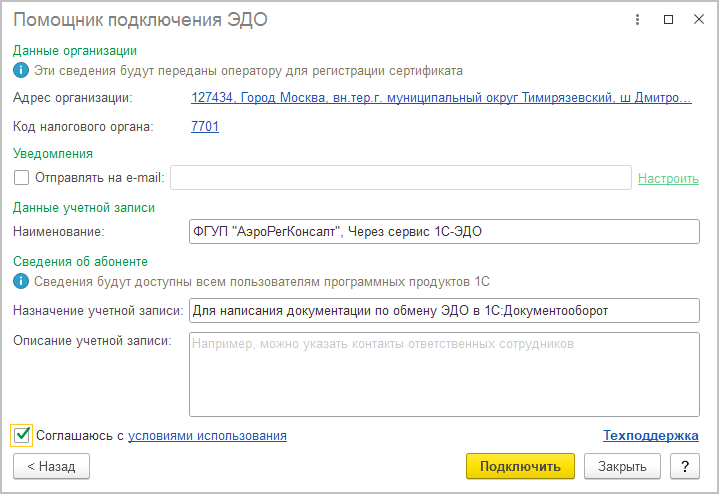Open the organization address link
The height and width of the screenshot is (494, 719).
tap(440, 98)
